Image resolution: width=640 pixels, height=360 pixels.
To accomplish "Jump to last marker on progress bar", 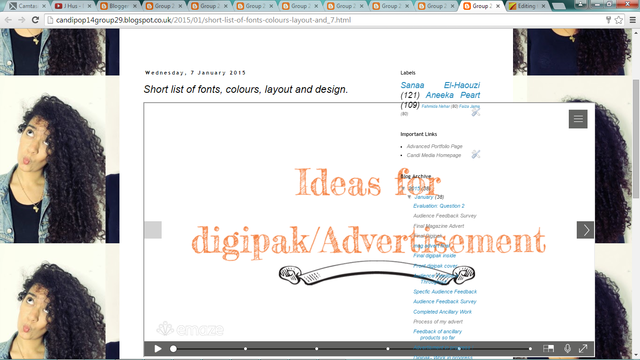I will coord(530,349).
